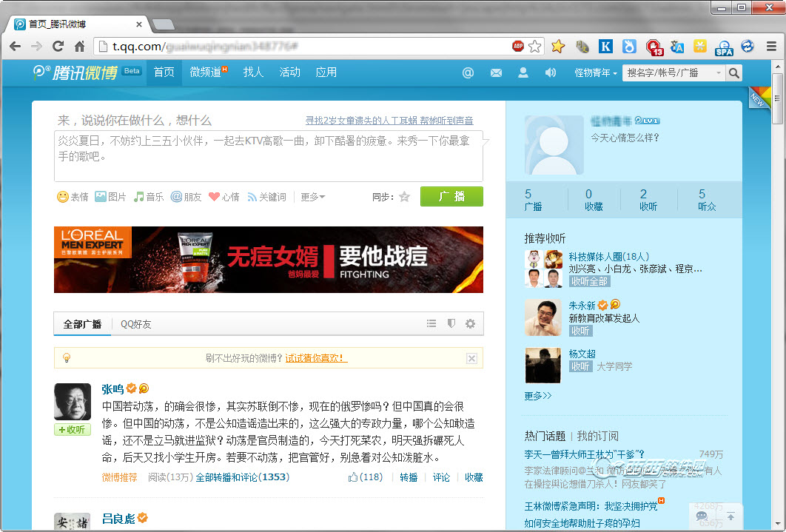Screen dimensions: 786x532
Task: Switch to the QQ好友 tab
Action: tap(136, 324)
